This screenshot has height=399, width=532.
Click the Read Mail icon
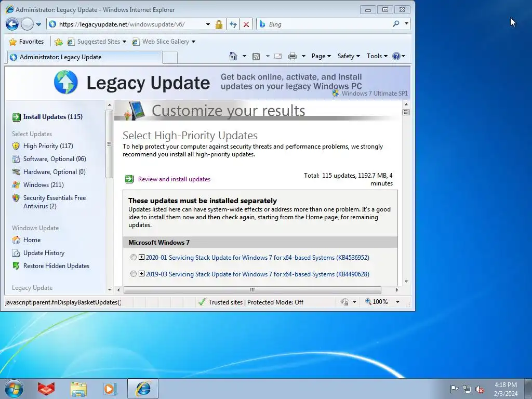278,56
